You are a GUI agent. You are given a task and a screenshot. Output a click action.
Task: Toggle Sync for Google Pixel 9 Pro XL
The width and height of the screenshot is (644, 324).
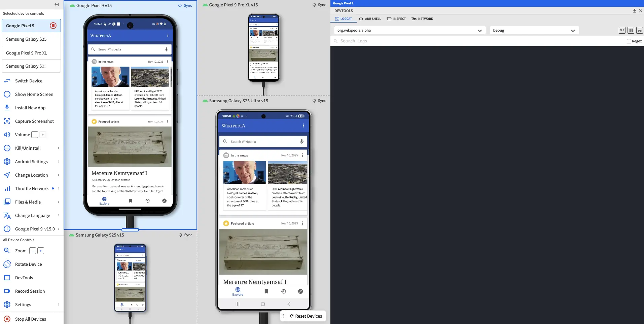(319, 5)
